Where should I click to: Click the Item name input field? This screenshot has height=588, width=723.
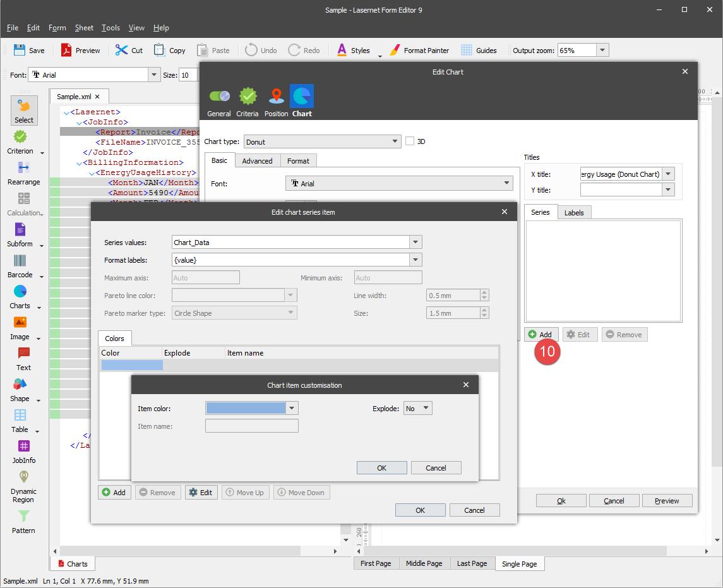pos(252,426)
